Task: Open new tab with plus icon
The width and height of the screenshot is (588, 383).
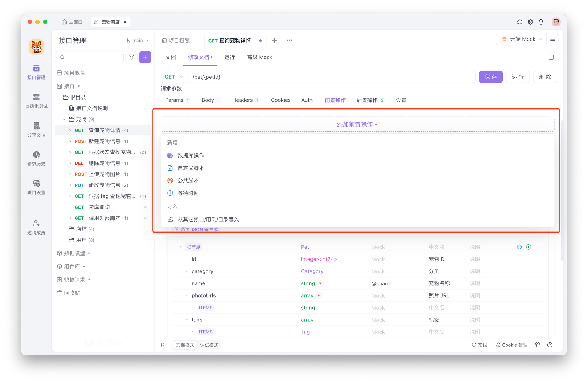Action: point(274,41)
